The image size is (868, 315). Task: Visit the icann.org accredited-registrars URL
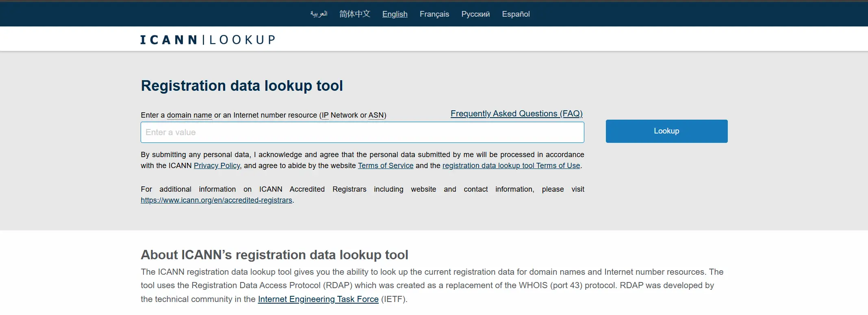(x=217, y=200)
